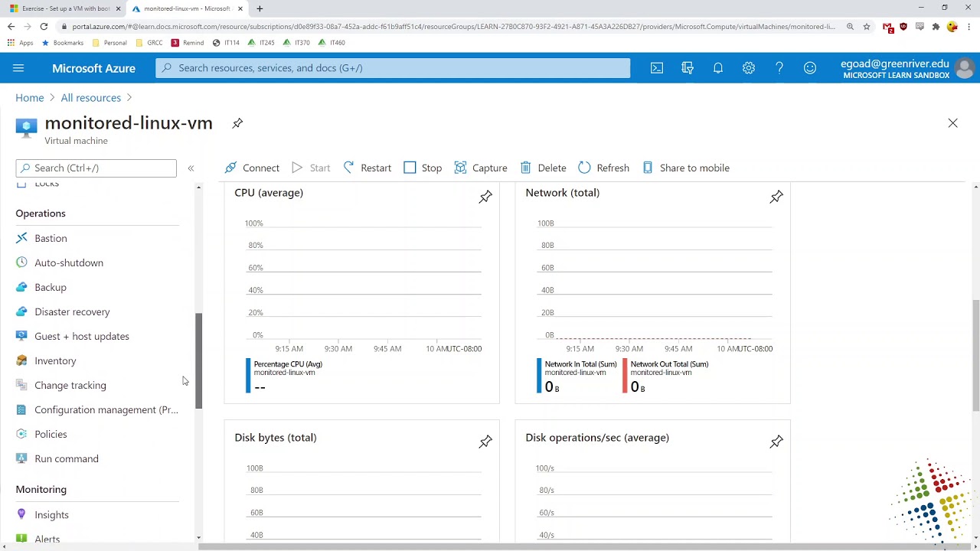980x551 pixels.
Task: Pin the CPU (average) chart
Action: tap(485, 197)
